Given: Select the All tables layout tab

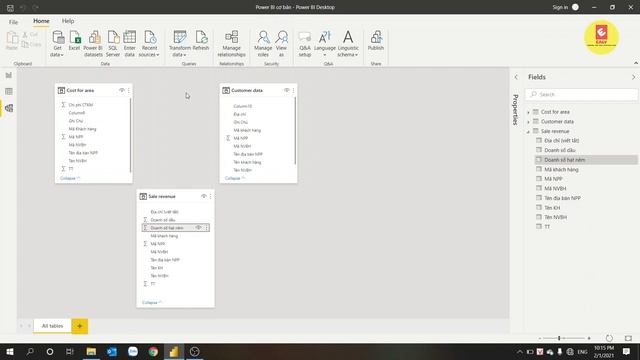Looking at the screenshot, I should pos(52,326).
